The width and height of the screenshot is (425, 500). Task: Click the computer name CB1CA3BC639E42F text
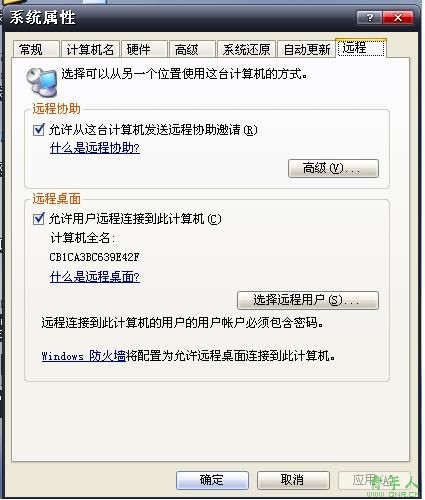click(94, 257)
